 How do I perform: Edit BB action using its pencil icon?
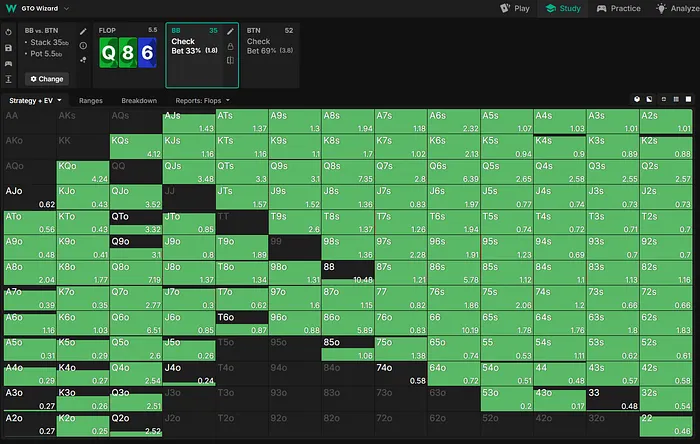pyautogui.click(x=231, y=31)
